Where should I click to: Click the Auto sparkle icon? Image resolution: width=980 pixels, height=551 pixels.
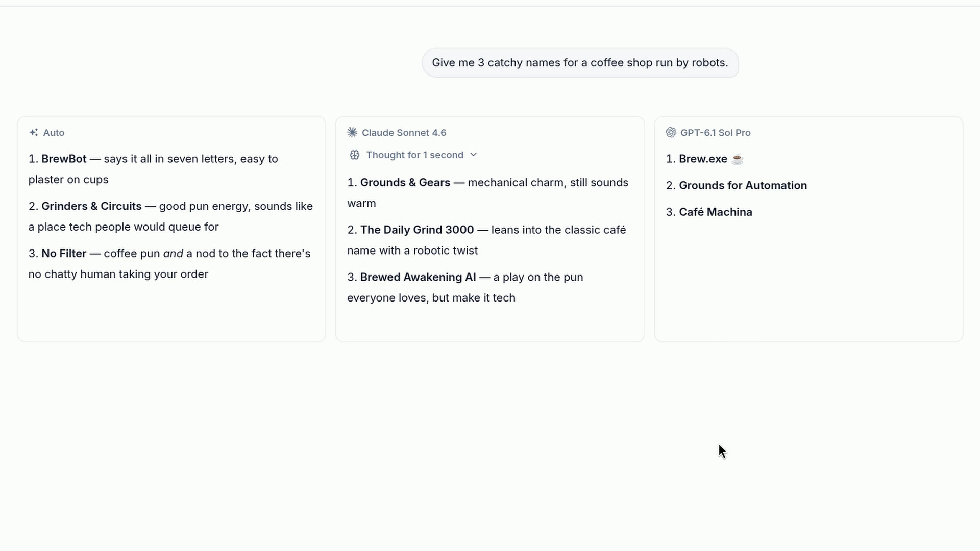point(34,133)
